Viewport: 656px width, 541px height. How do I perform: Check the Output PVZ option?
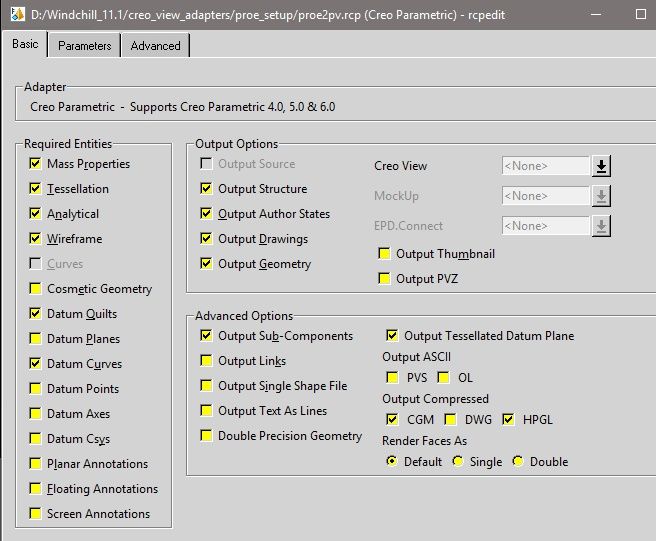(385, 279)
